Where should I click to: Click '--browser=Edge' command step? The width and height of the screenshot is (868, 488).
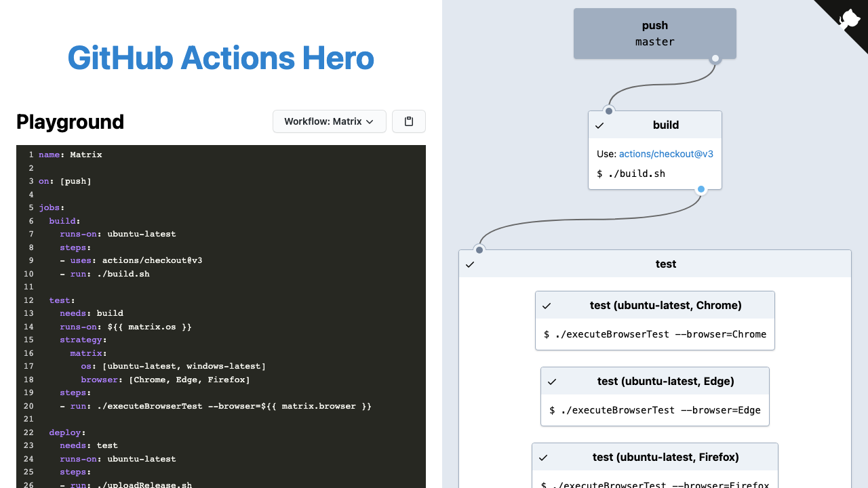655,410
